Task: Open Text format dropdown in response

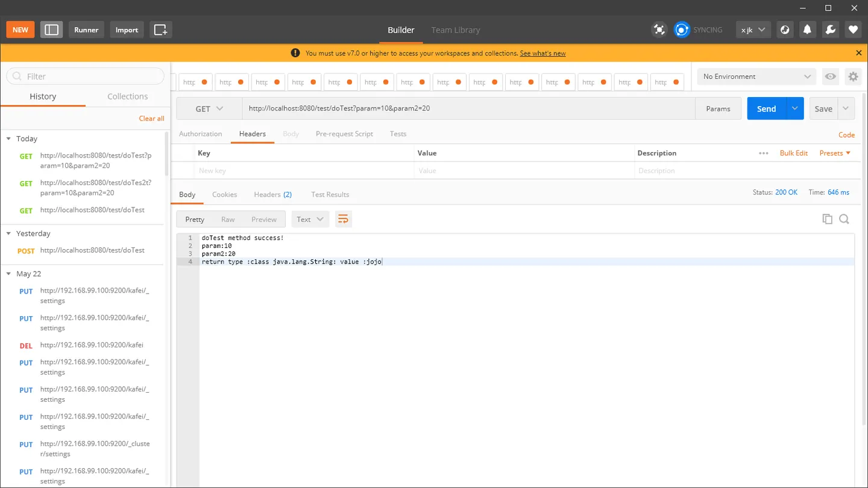Action: tap(310, 219)
